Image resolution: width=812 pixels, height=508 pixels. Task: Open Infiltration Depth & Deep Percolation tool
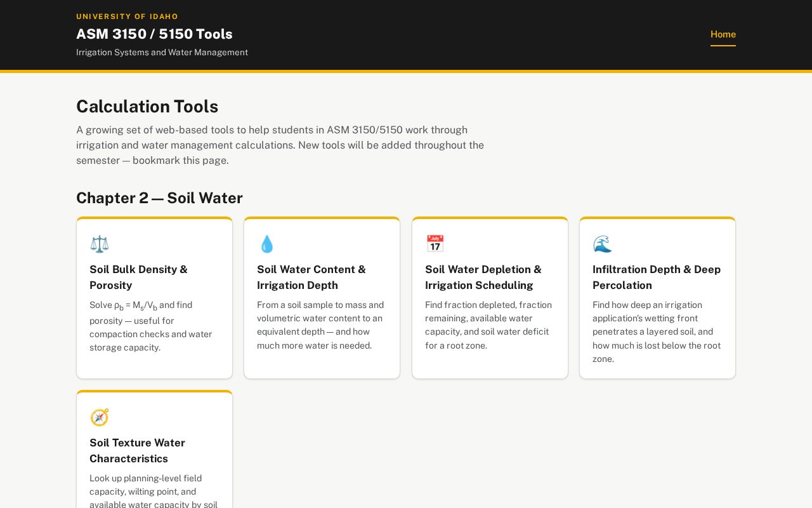[x=657, y=298]
